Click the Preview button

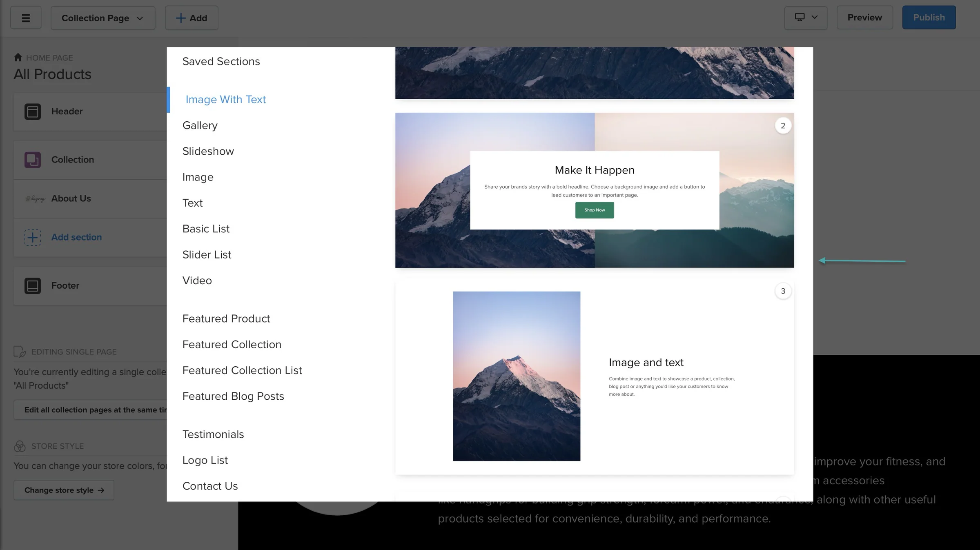[x=864, y=18]
